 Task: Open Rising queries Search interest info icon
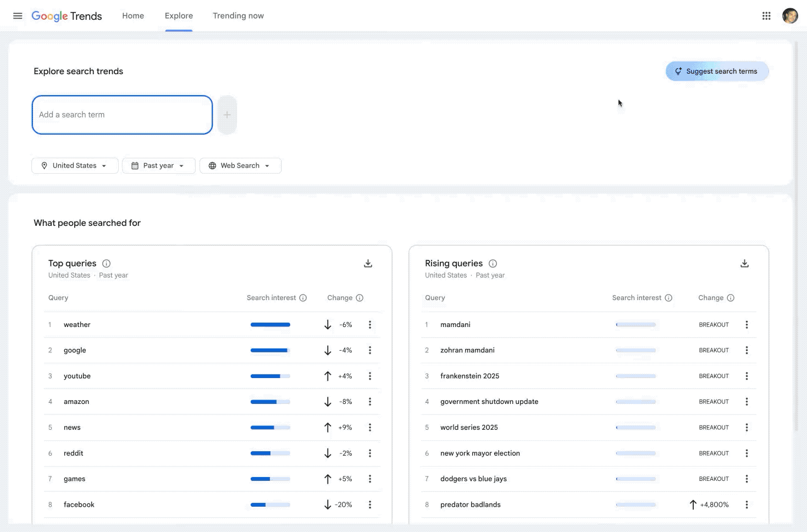(668, 298)
